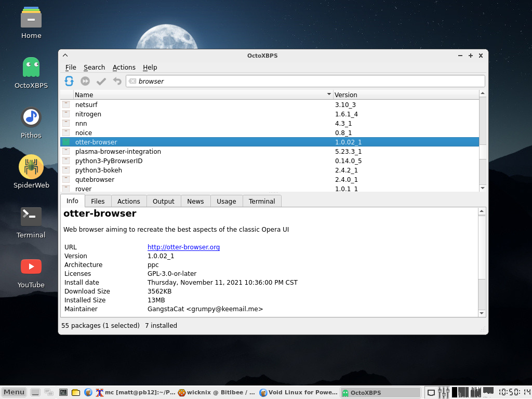Click '55 packages (1 selected)' status text

[100, 325]
